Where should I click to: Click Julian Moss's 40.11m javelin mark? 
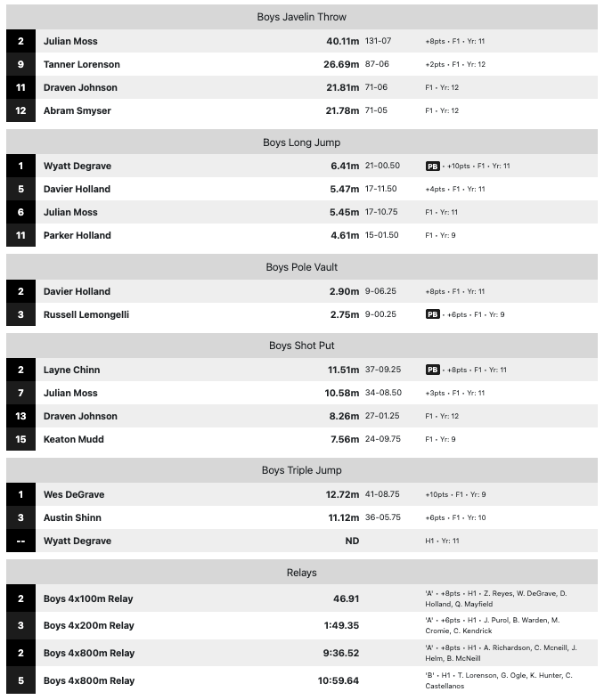pos(341,41)
